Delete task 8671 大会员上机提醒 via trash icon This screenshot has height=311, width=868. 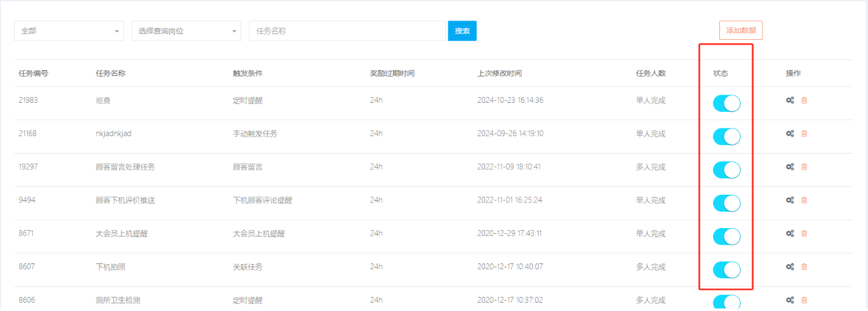click(x=804, y=234)
